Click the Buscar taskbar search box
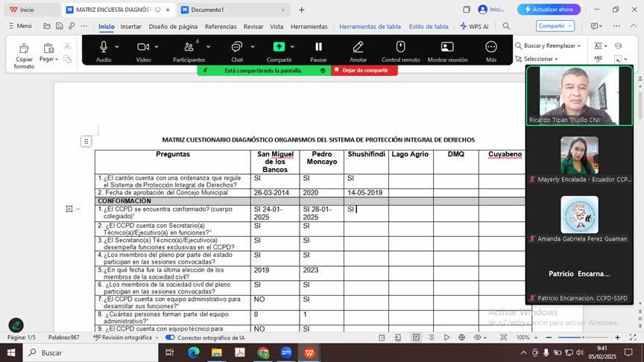This screenshot has width=644, height=362. (91, 352)
